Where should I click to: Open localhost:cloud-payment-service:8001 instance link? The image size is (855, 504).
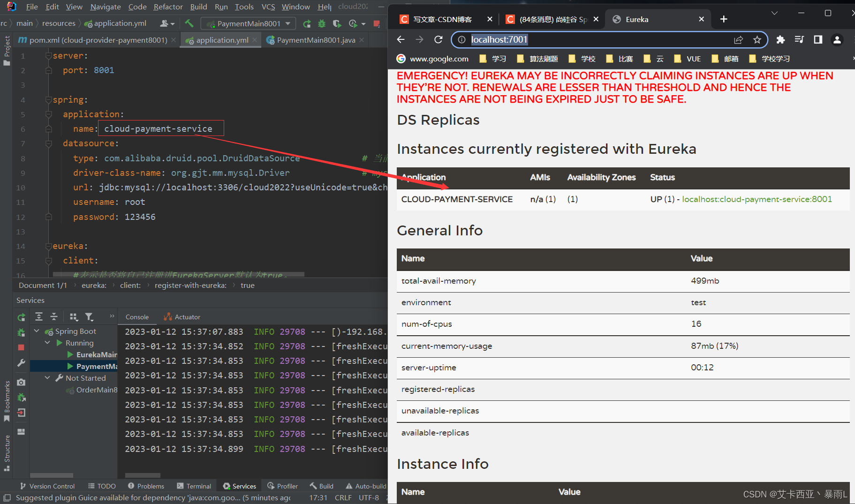click(757, 199)
